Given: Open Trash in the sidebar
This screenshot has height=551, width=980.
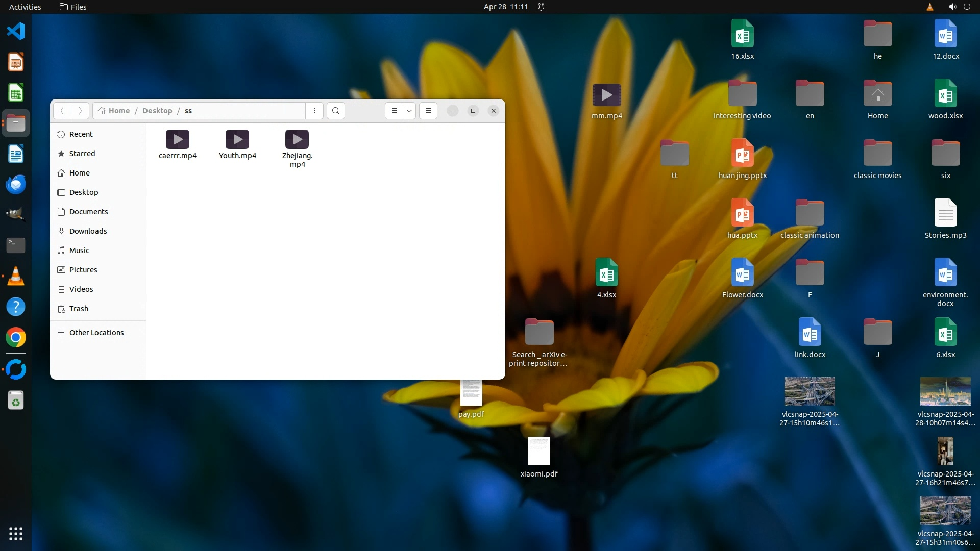Looking at the screenshot, I should click(79, 309).
